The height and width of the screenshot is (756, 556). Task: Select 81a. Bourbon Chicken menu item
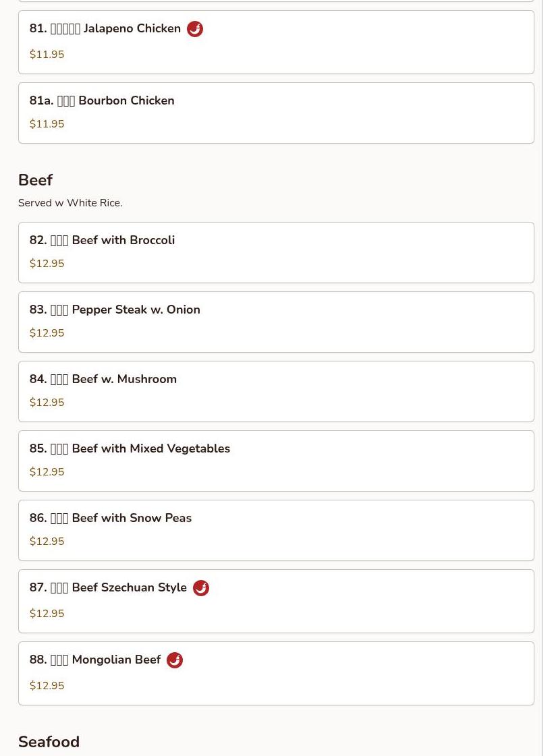pyautogui.click(x=275, y=113)
